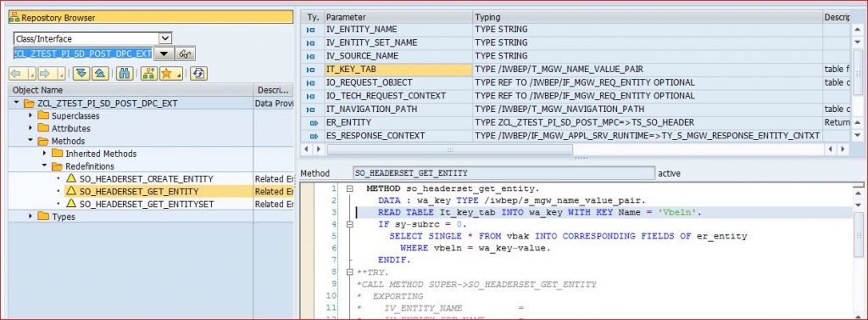Open the object name history dropdown arrow
This screenshot has width=868, height=320.
[164, 53]
